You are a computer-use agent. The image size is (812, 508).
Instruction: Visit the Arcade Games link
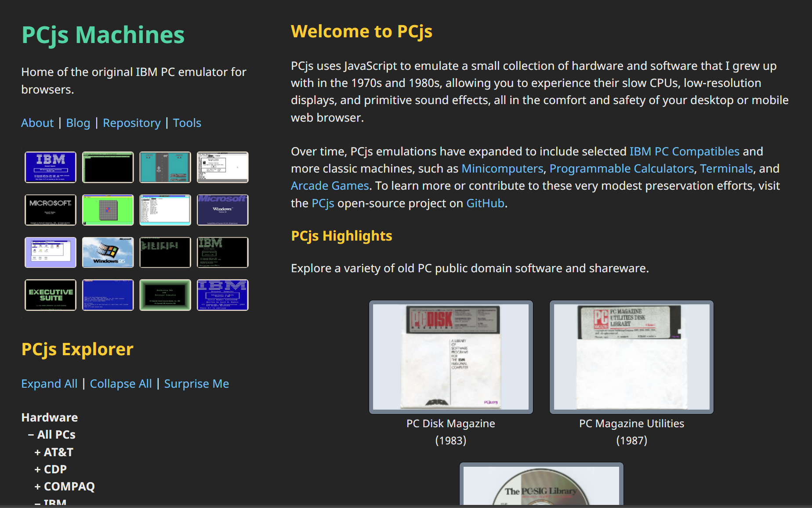[x=330, y=186]
